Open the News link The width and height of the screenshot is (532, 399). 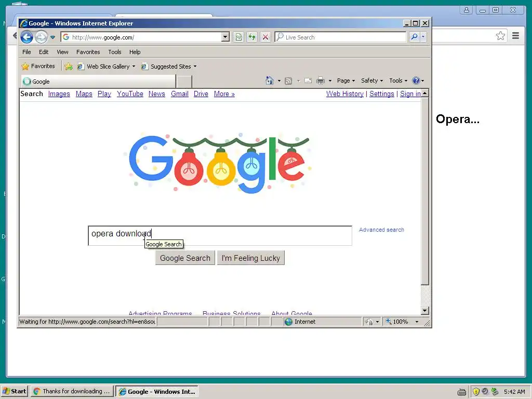[x=157, y=94]
